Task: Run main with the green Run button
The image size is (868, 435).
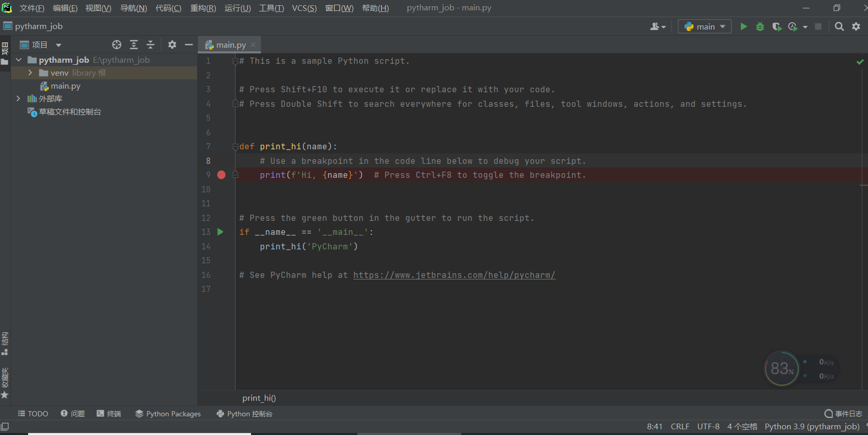Action: pos(743,26)
